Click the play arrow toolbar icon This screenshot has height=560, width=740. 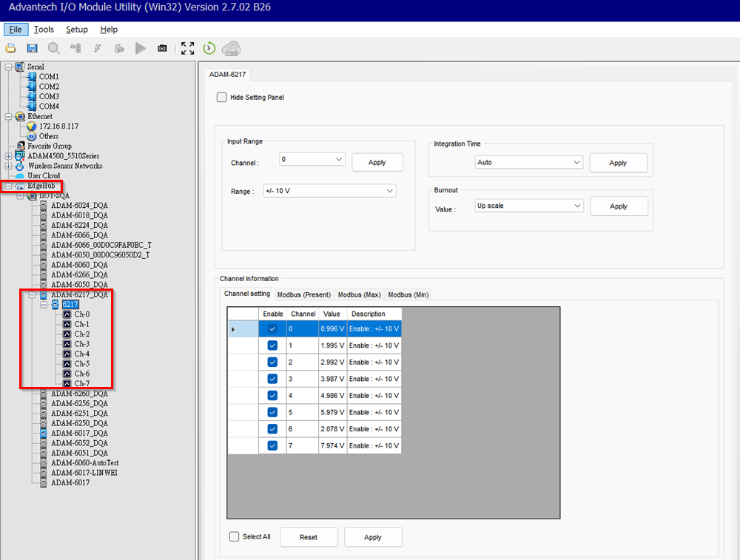coord(141,48)
